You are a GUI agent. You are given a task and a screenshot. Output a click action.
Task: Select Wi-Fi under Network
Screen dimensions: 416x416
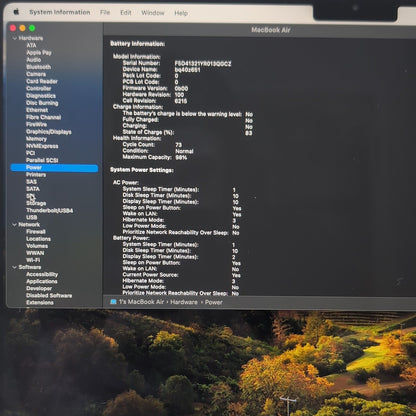33,260
